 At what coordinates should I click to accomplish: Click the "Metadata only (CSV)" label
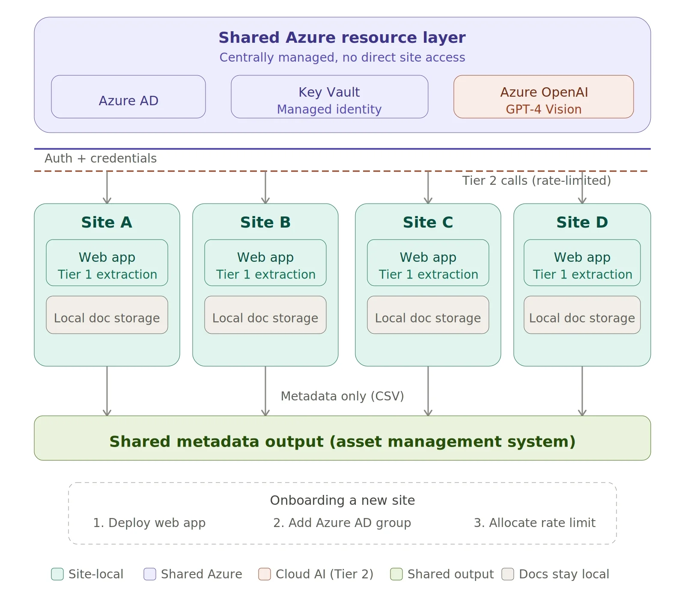click(342, 396)
